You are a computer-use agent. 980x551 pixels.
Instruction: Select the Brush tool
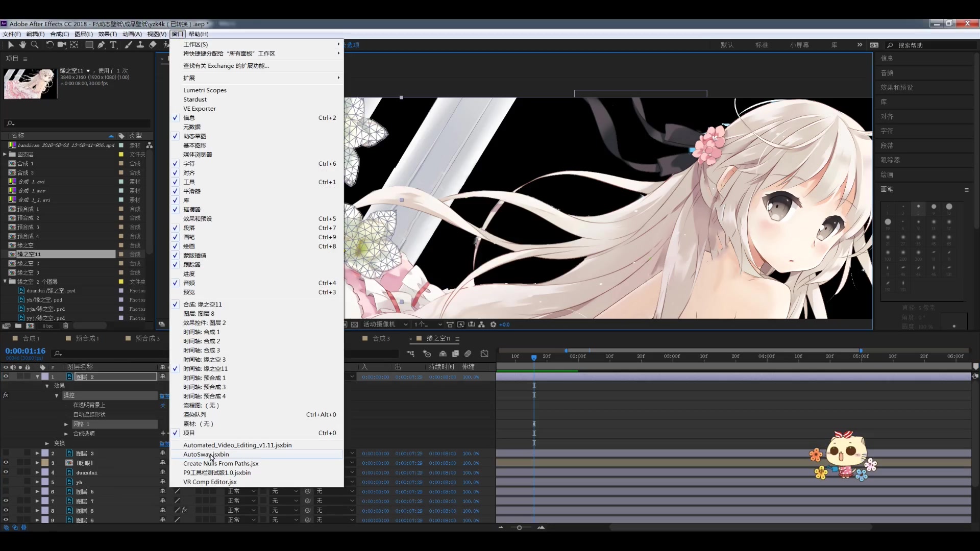pyautogui.click(x=128, y=45)
